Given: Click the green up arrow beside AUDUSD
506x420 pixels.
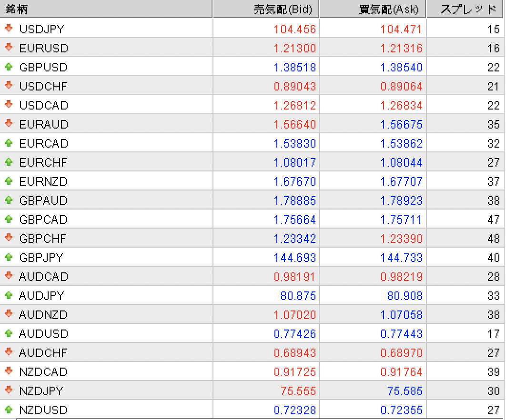Looking at the screenshot, I should pos(9,333).
